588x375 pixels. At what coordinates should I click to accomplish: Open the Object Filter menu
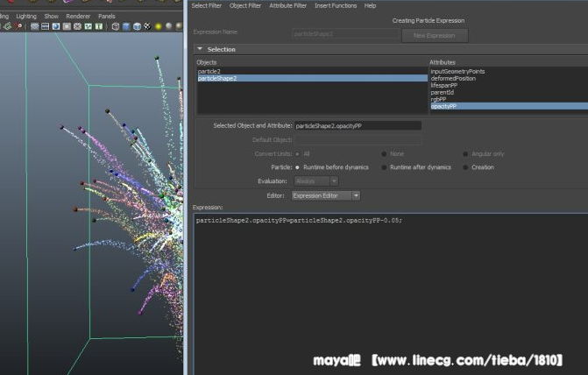click(245, 5)
